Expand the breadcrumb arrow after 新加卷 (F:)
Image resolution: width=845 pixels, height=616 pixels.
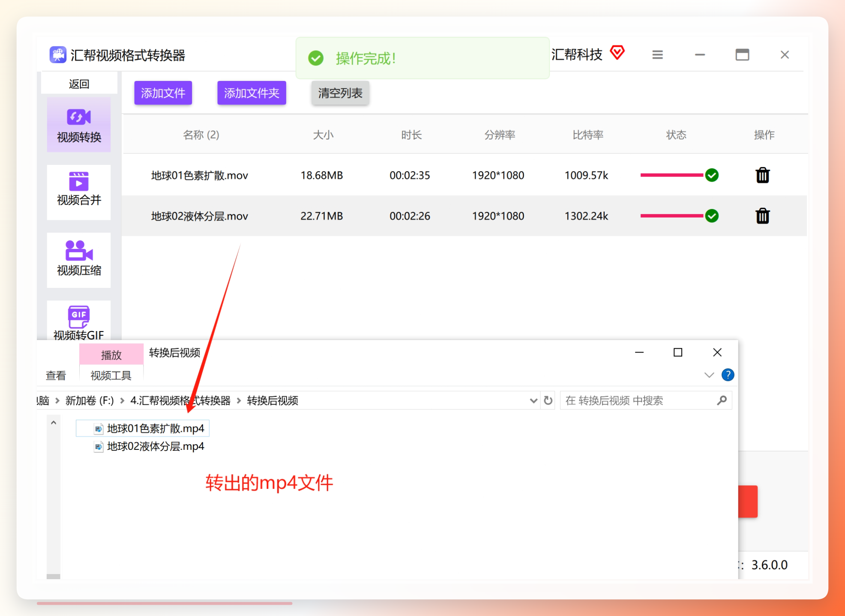coord(122,401)
